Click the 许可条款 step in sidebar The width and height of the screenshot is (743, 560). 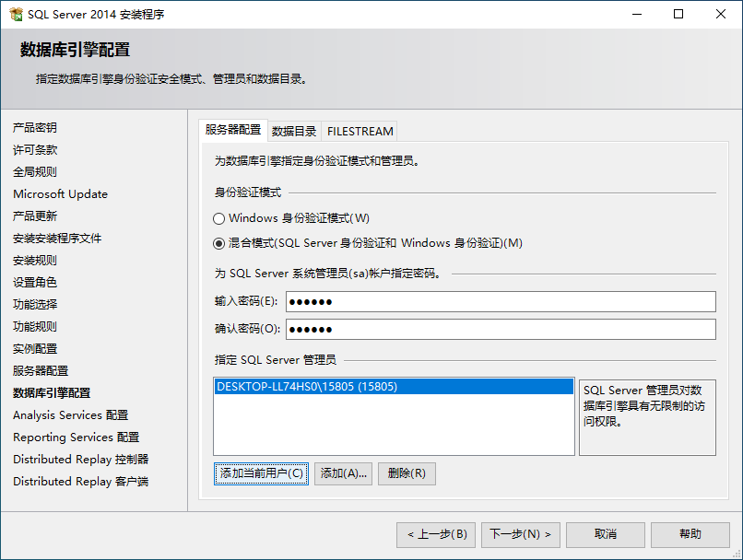[x=35, y=149]
